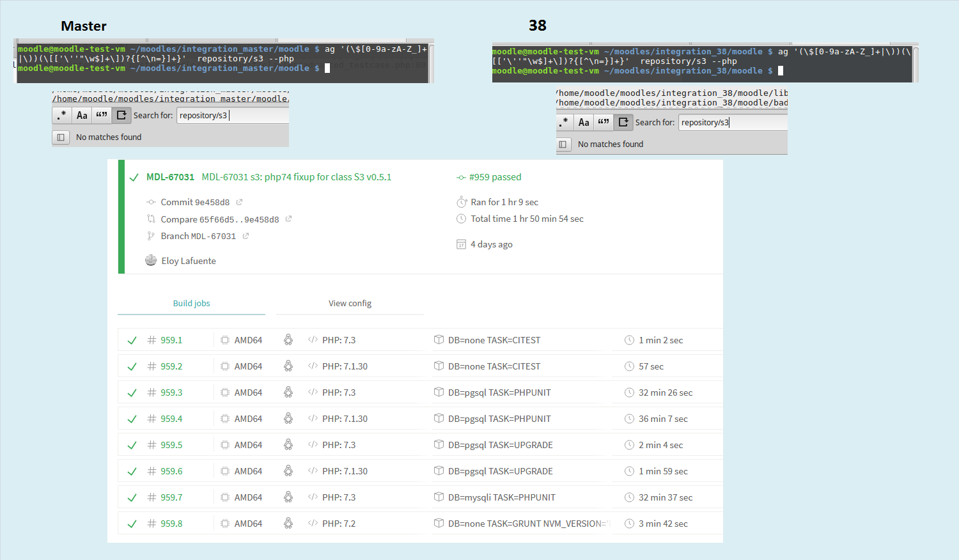Click hash icon before 959.7
Image resolution: width=959 pixels, height=560 pixels.
[x=152, y=497]
